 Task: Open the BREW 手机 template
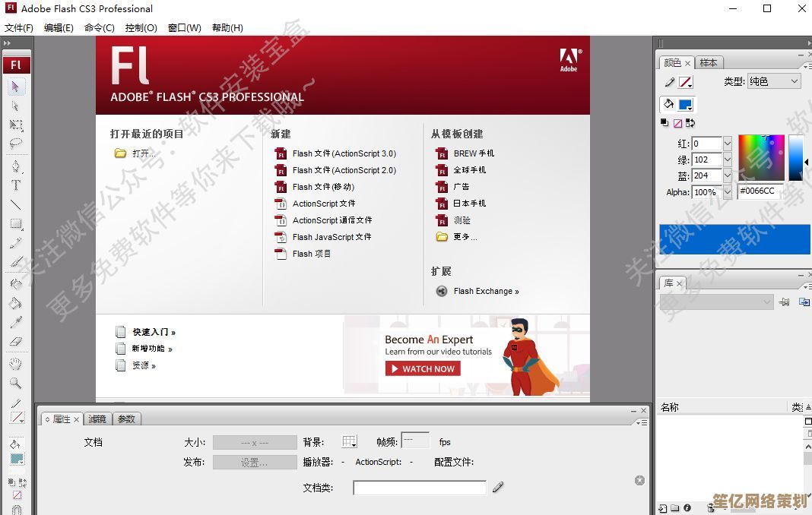tap(465, 153)
